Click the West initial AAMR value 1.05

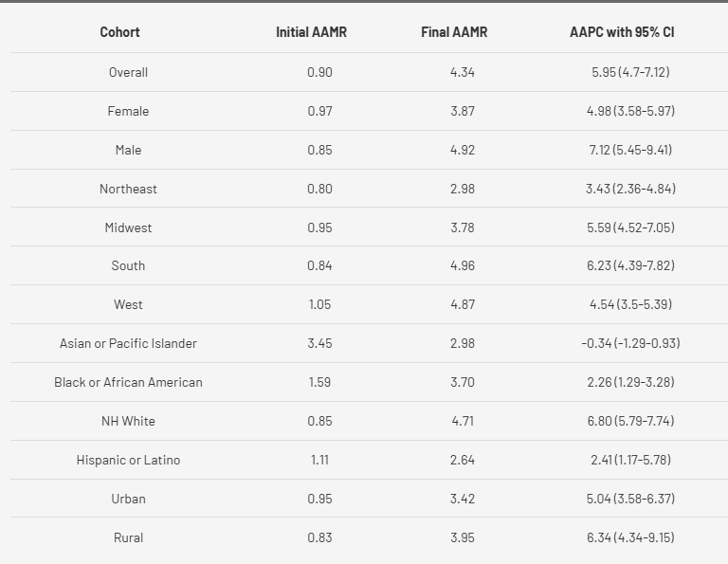(x=319, y=305)
